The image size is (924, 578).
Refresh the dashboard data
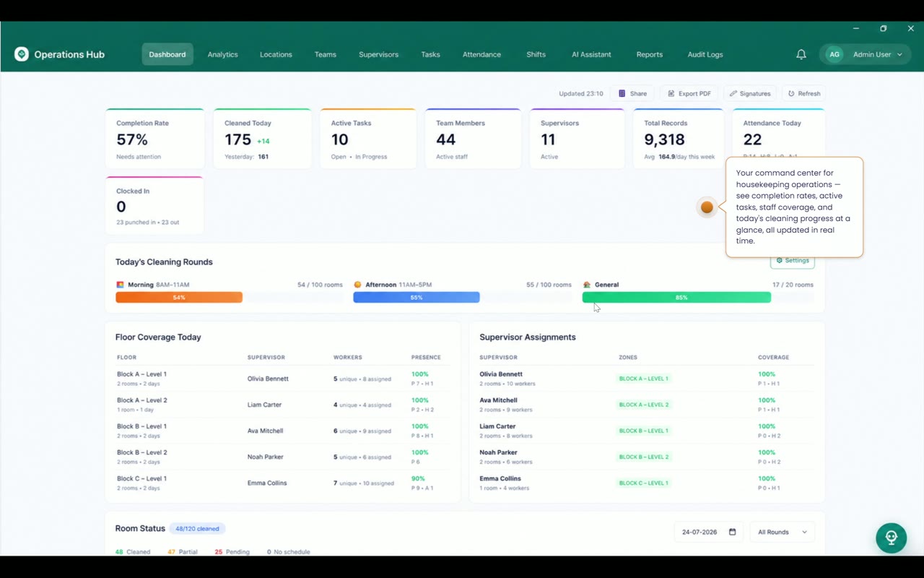[803, 93]
